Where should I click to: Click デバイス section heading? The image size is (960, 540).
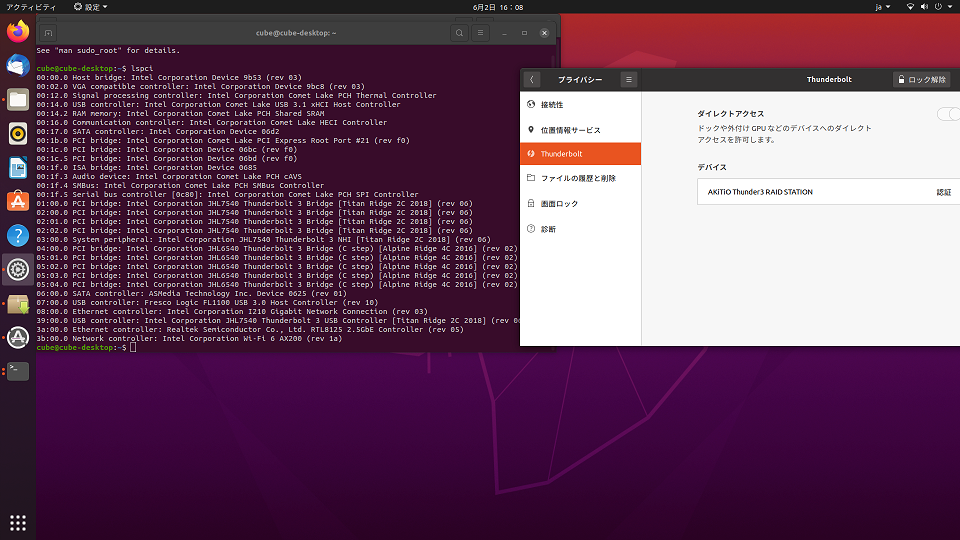tap(711, 167)
